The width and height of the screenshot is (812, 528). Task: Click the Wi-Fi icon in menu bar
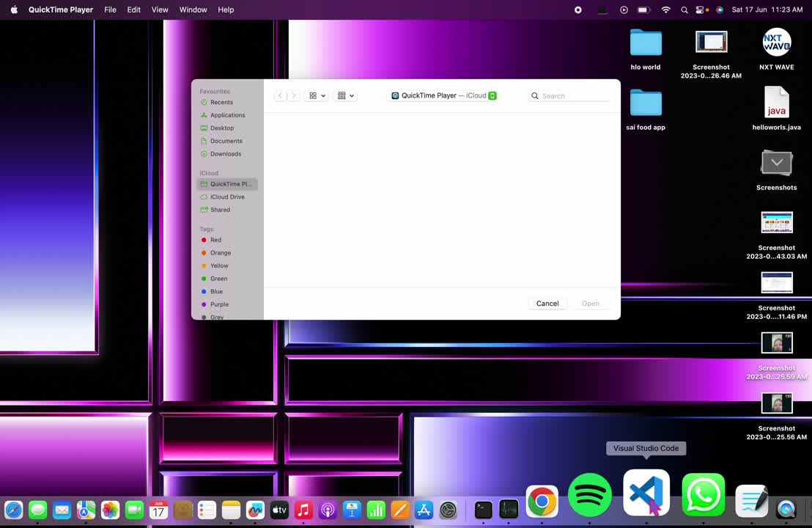tap(665, 10)
